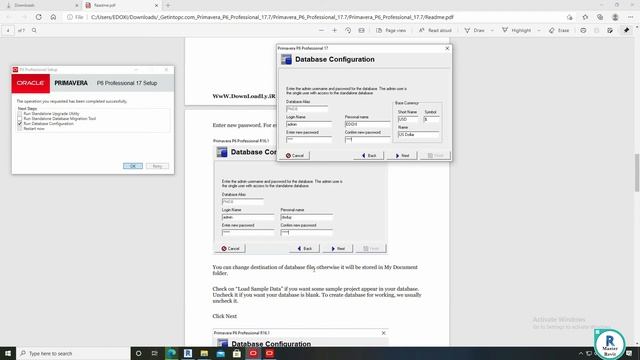Click Cancel in Database Configuration dialog
Viewport: 640px width, 360px height.
[295, 156]
